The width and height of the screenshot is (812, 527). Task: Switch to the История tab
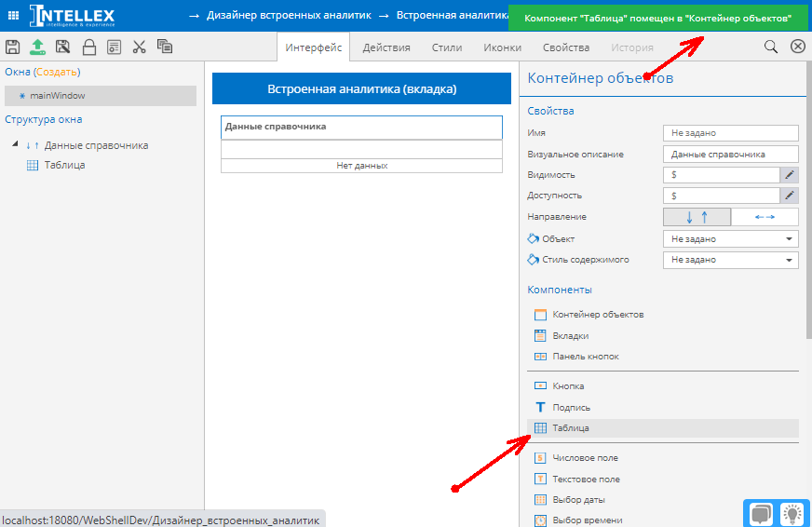631,47
